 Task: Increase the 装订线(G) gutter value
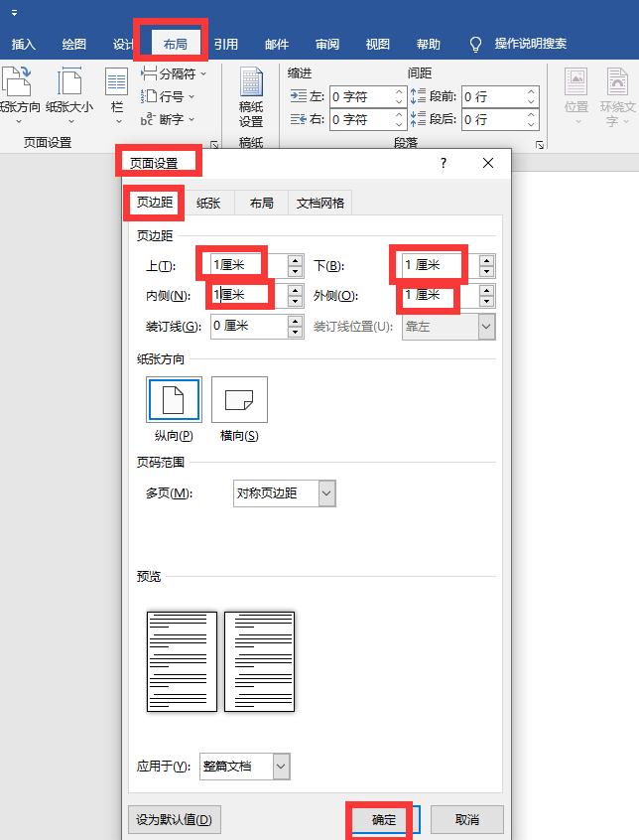296,321
